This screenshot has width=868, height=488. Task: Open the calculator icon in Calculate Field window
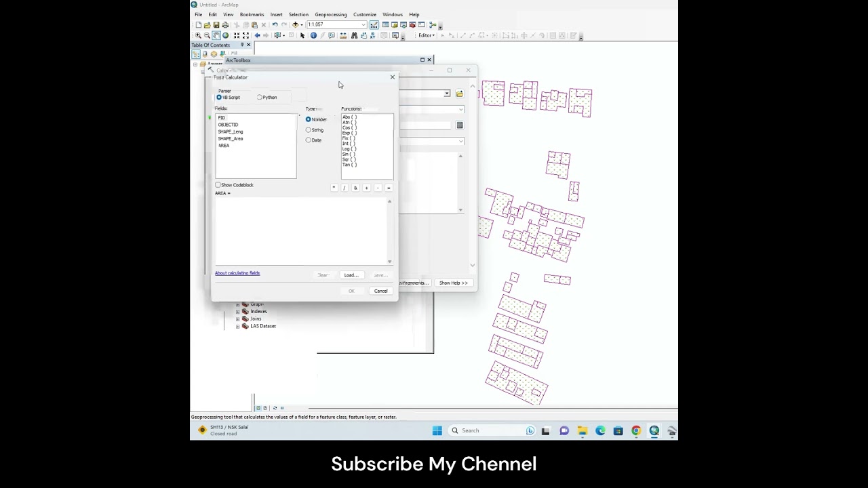point(459,125)
